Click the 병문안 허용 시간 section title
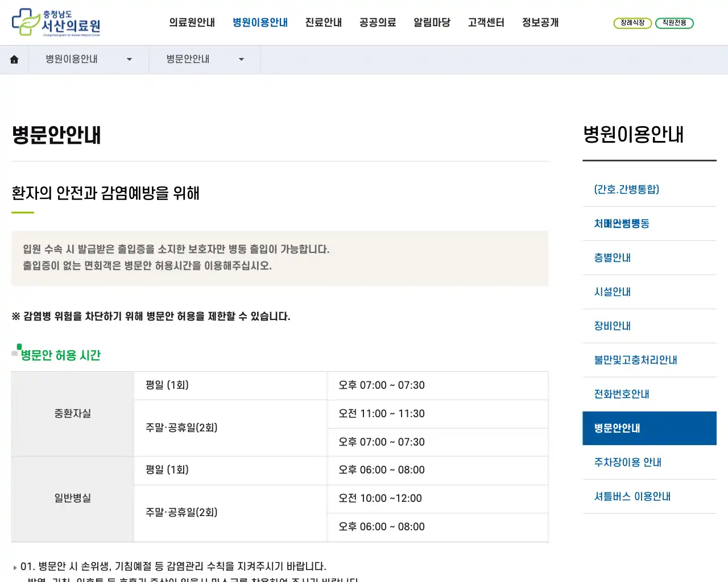This screenshot has height=582, width=728. 60,355
